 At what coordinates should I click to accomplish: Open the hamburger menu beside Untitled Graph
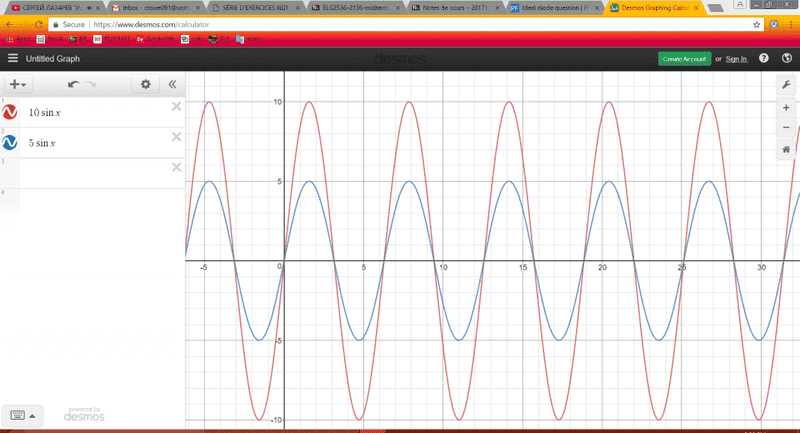click(11, 60)
